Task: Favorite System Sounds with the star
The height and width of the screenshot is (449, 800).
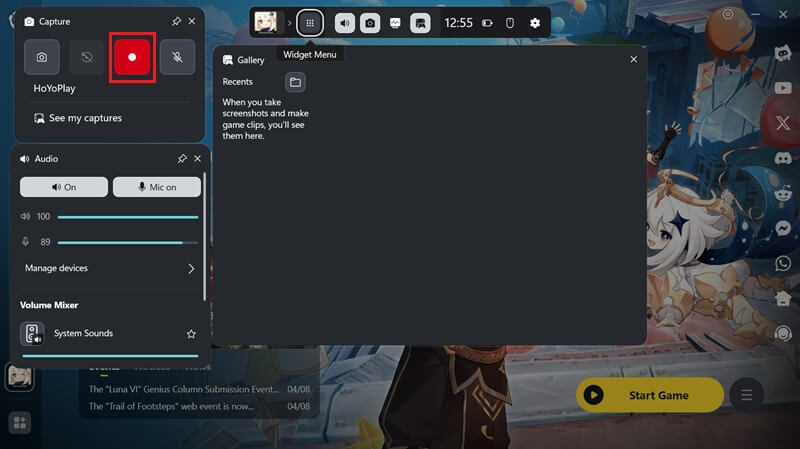Action: pos(191,334)
